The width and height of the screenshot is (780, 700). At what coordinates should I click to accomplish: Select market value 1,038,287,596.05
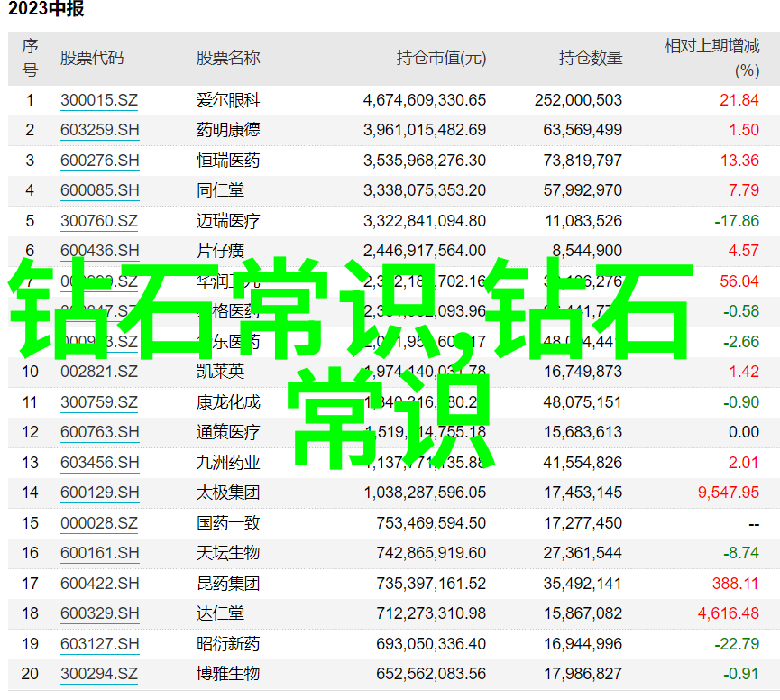425,493
